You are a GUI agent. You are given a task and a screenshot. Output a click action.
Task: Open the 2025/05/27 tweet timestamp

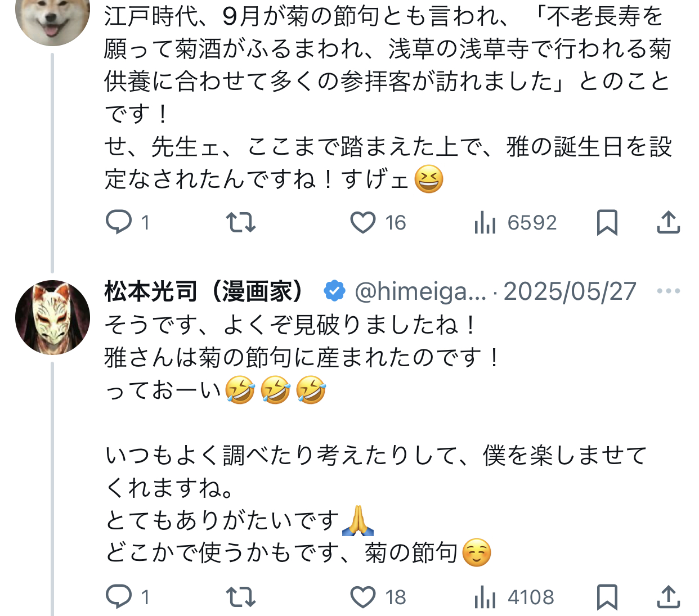pyautogui.click(x=570, y=291)
